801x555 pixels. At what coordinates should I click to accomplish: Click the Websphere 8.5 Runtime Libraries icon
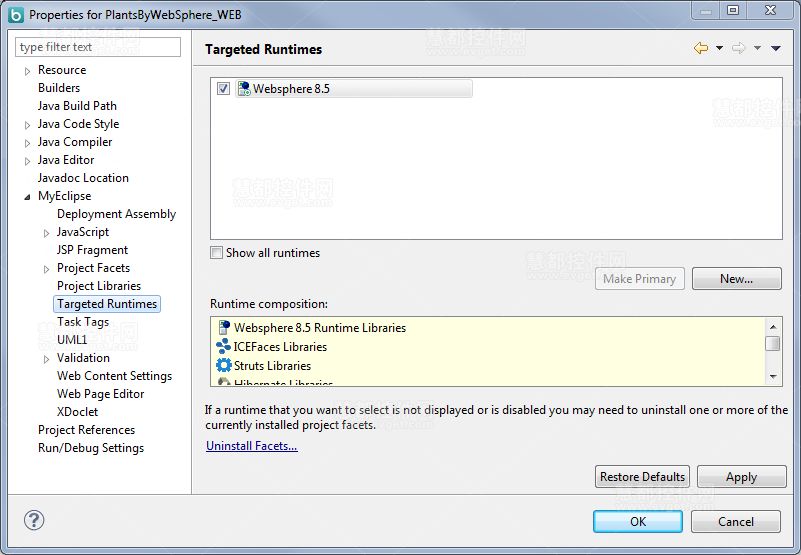224,327
